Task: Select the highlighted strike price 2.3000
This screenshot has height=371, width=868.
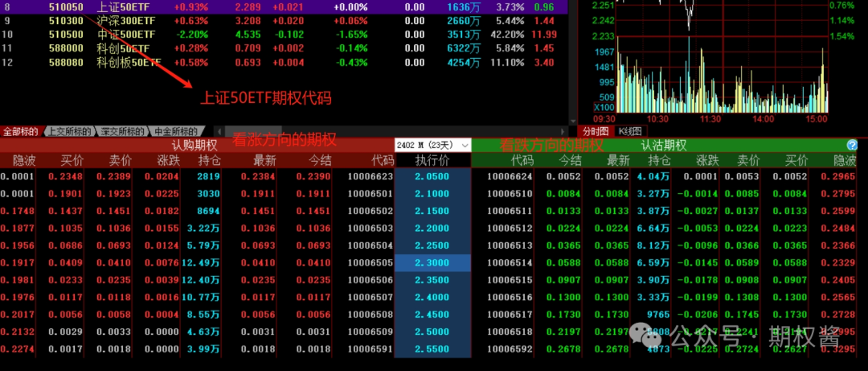Action: tap(432, 263)
